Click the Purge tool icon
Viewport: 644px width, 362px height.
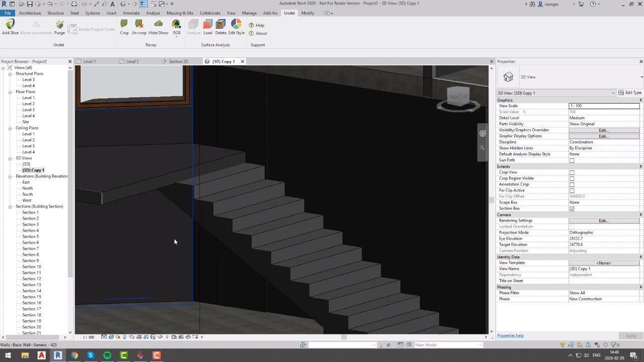[59, 25]
